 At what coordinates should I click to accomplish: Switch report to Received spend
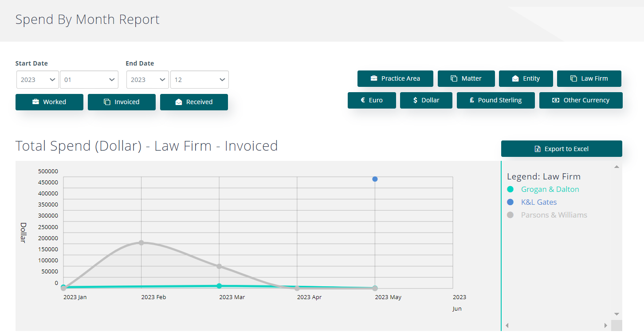point(194,102)
